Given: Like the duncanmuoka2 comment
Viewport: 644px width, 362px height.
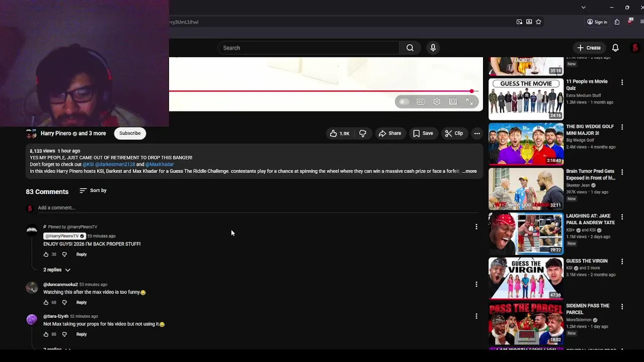Looking at the screenshot, I should (46, 302).
